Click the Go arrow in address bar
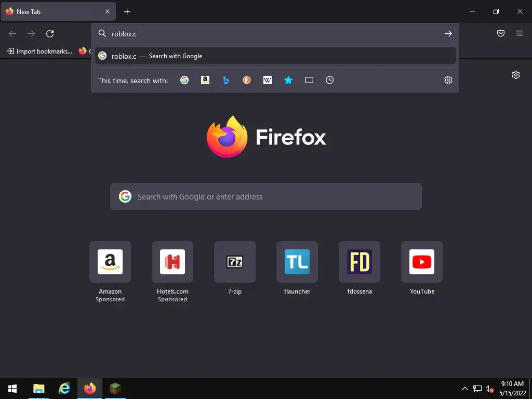 [448, 34]
